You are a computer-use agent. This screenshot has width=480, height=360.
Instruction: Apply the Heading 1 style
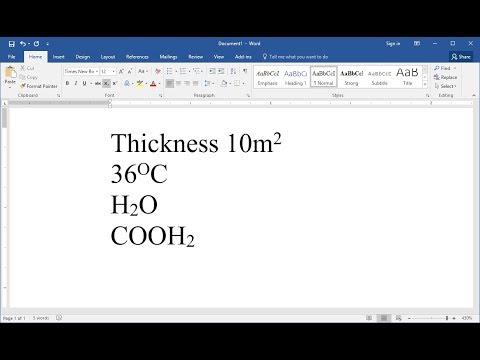click(x=295, y=77)
